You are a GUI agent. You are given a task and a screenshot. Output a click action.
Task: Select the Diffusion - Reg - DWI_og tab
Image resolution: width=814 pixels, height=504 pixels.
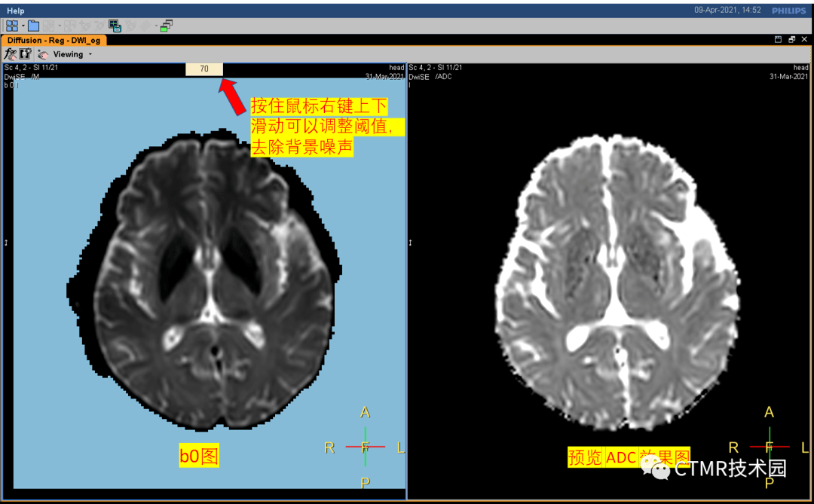(x=54, y=40)
